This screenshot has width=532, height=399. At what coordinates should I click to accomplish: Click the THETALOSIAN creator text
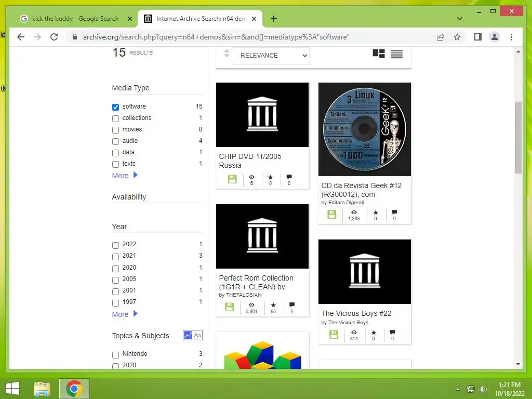244,295
